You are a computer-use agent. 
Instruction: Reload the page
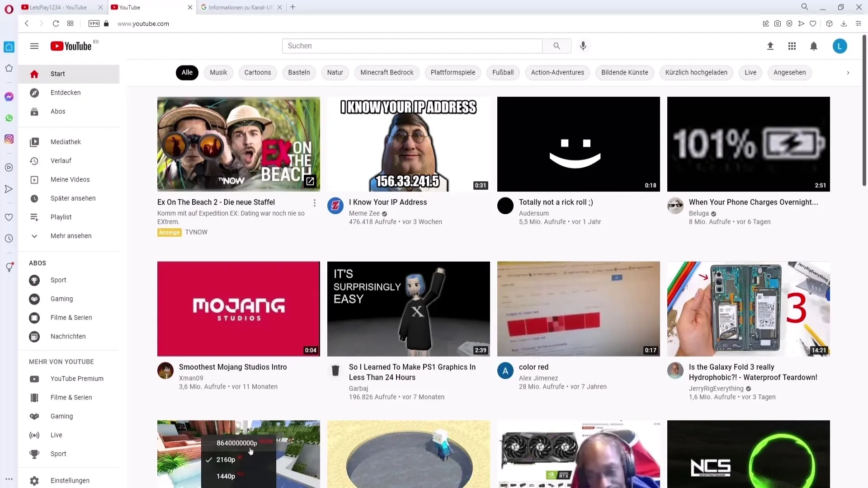(56, 23)
